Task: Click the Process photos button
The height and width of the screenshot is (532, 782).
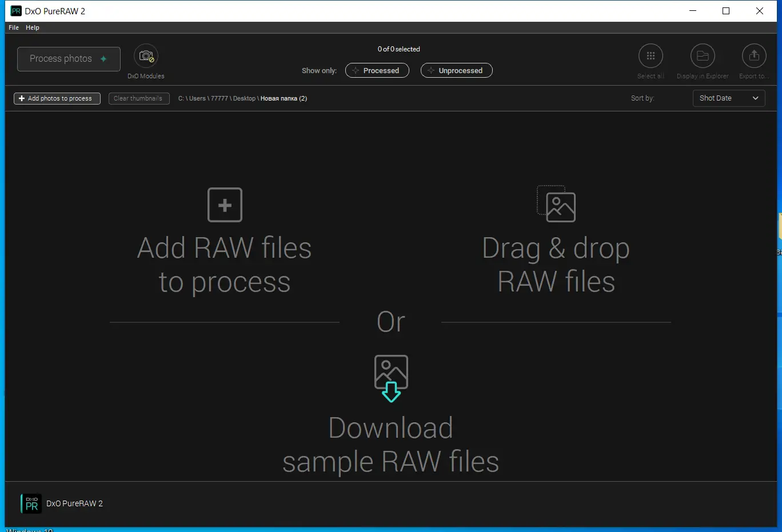Action: [69, 59]
